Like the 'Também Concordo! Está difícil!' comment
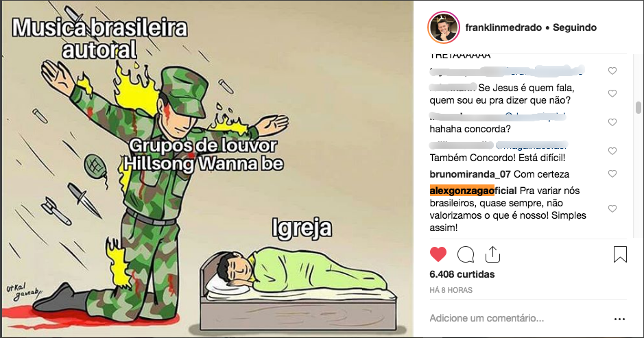The width and height of the screenshot is (644, 338). (x=612, y=151)
